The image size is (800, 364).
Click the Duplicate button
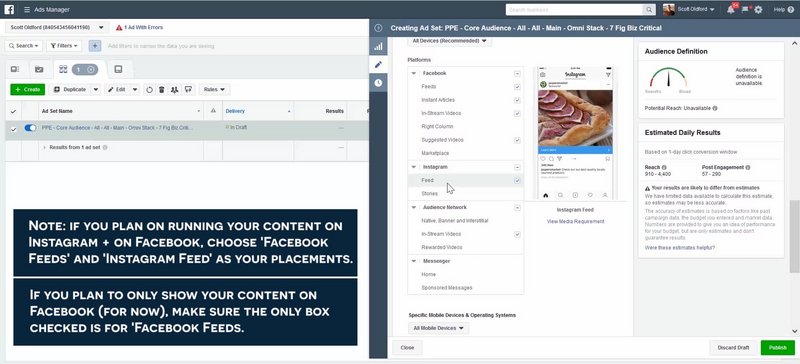[70, 89]
